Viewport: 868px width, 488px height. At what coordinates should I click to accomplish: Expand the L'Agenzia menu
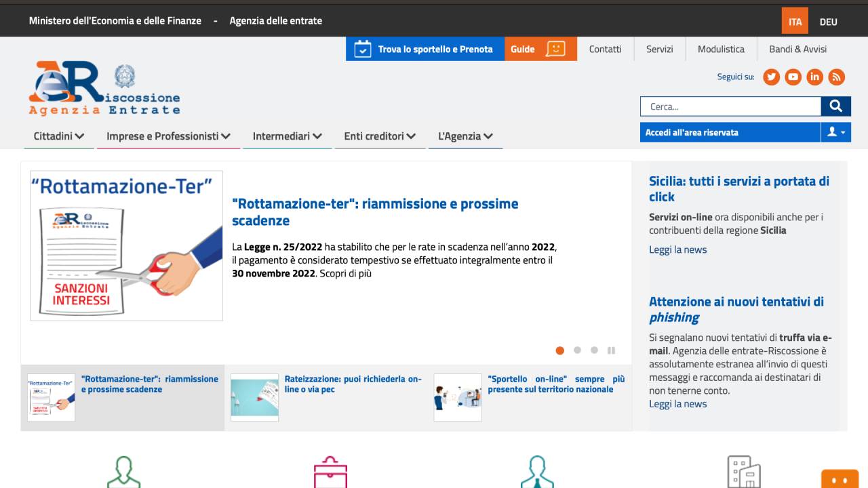coord(465,136)
